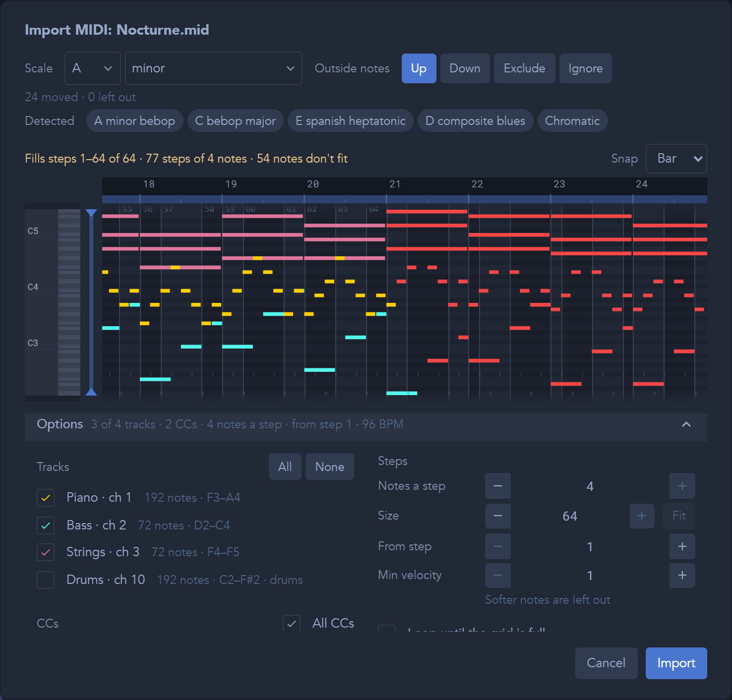Open the Snap Bar dropdown
The height and width of the screenshot is (700, 732).
click(x=676, y=159)
